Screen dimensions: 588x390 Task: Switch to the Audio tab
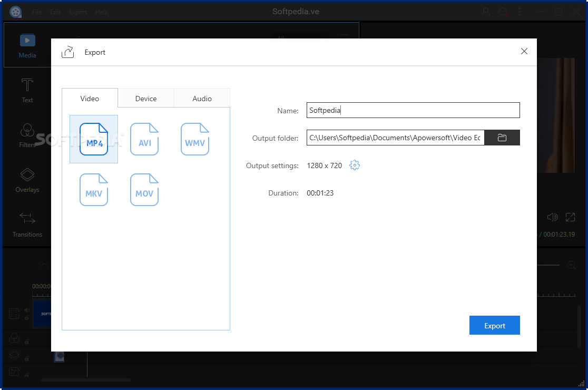[202, 98]
